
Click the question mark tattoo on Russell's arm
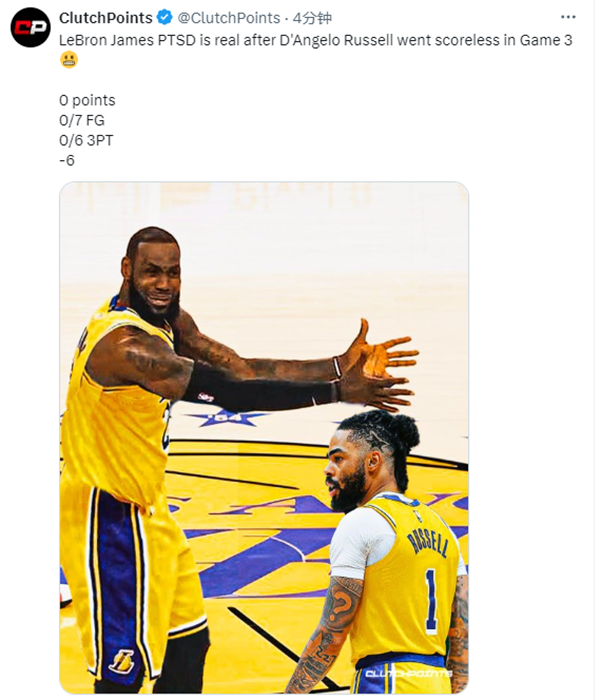[341, 606]
